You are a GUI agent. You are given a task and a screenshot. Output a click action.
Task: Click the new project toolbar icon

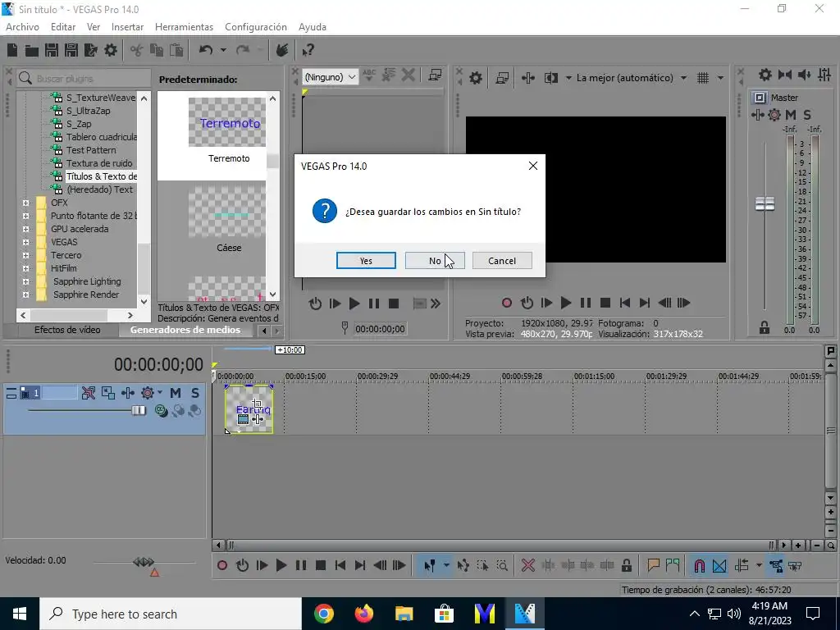click(x=12, y=50)
